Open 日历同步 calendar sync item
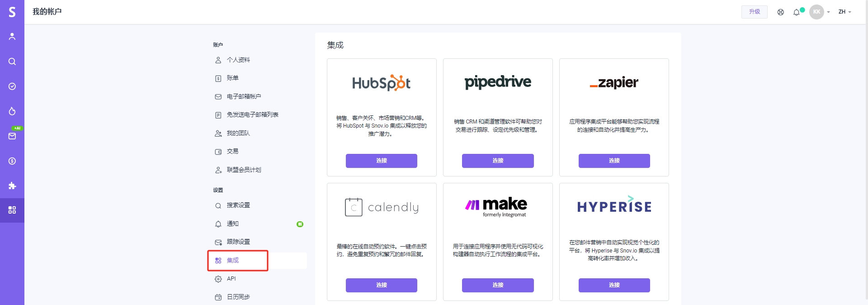The height and width of the screenshot is (305, 868). [238, 297]
